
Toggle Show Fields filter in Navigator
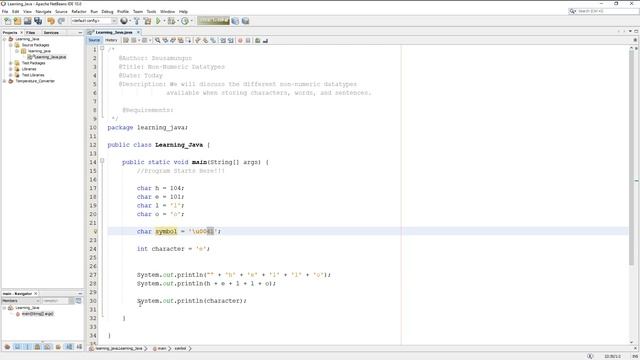(17, 347)
